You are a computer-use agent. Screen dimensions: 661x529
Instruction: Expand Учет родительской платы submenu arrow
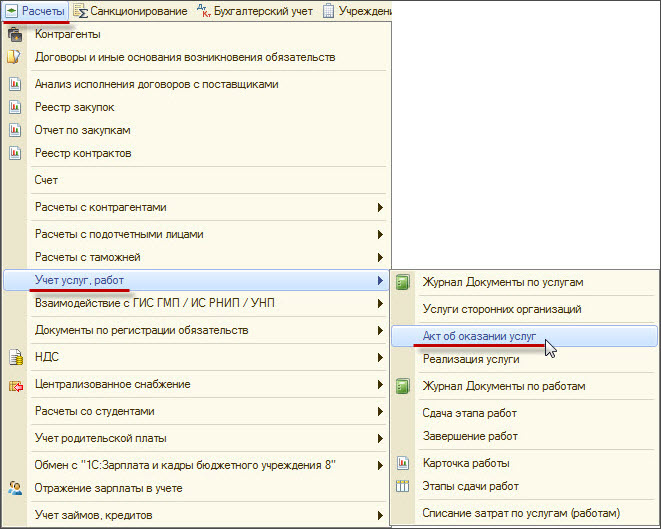[x=380, y=438]
